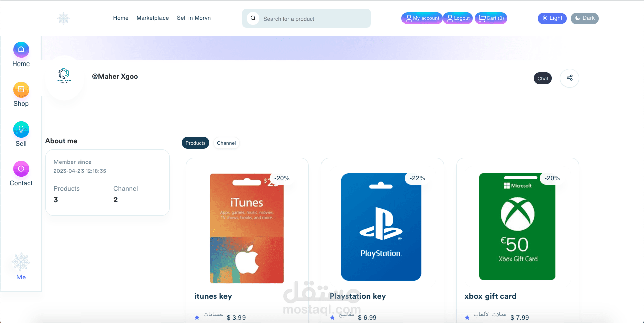Click the snowflake logo in the header
The image size is (644, 323).
(63, 19)
